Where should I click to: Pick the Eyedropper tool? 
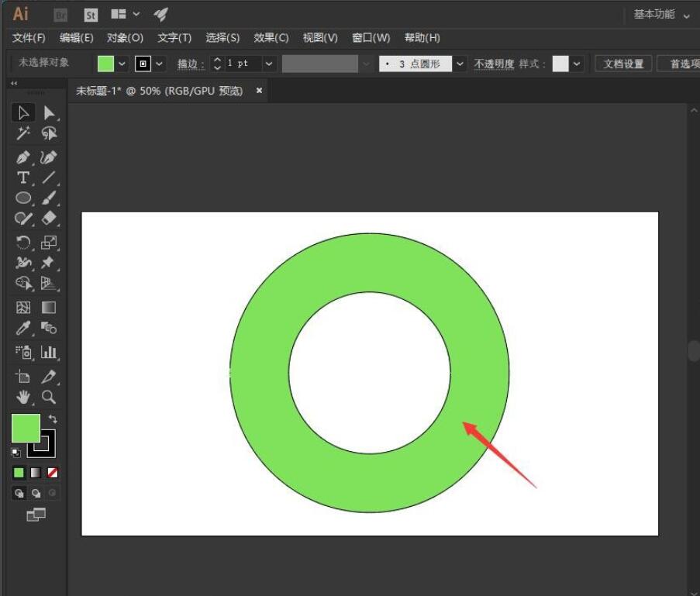pos(23,328)
